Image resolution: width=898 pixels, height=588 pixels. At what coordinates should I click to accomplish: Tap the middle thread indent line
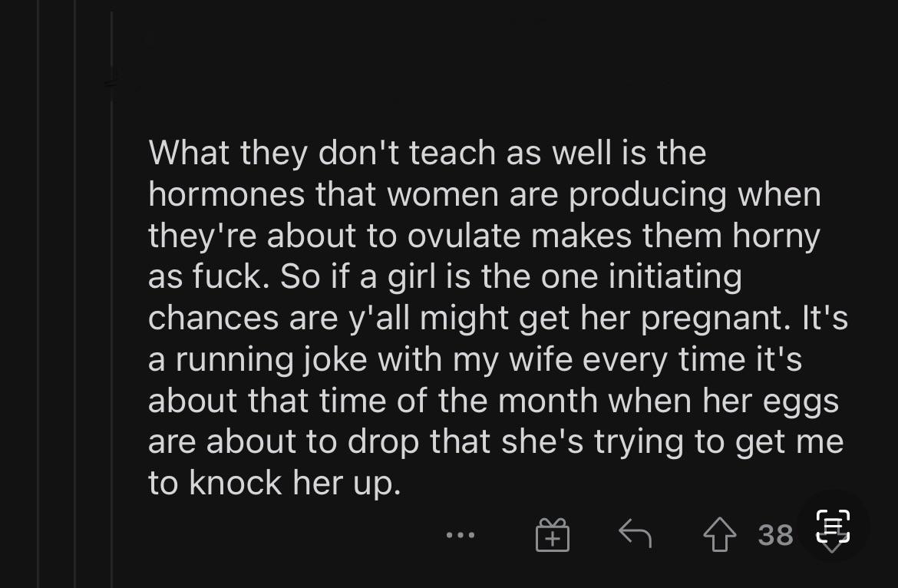(x=74, y=307)
